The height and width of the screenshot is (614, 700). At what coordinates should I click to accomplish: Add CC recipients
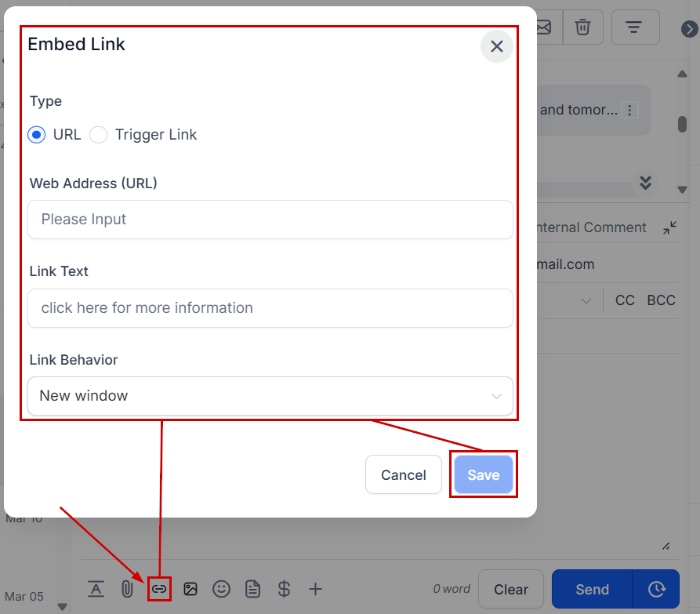[625, 300]
